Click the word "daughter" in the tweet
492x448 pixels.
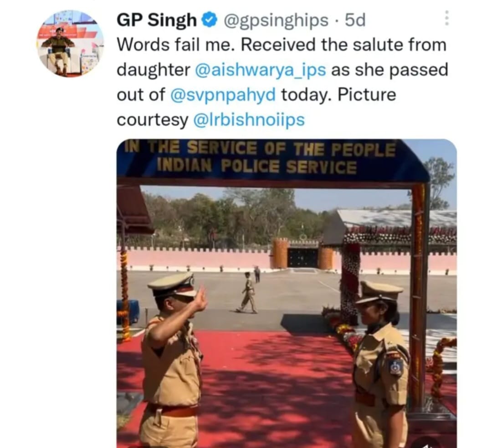tap(154, 70)
